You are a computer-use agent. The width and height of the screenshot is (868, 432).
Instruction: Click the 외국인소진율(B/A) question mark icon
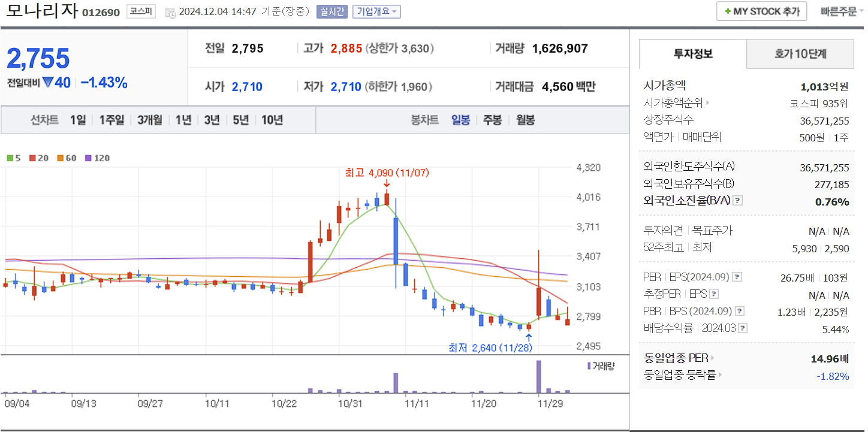coord(737,202)
